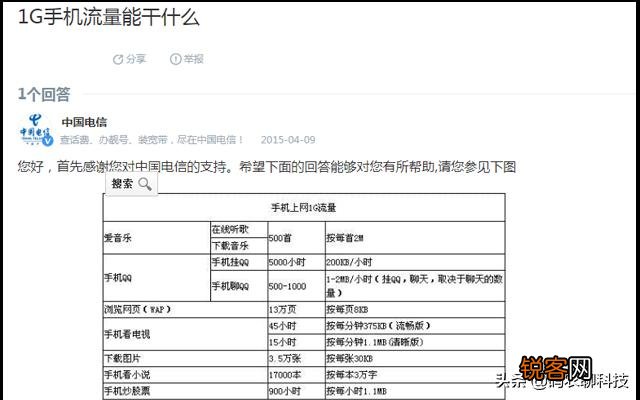Click the 搜索 popup text
Image resolution: width=640 pixels, height=400 pixels.
[x=122, y=184]
